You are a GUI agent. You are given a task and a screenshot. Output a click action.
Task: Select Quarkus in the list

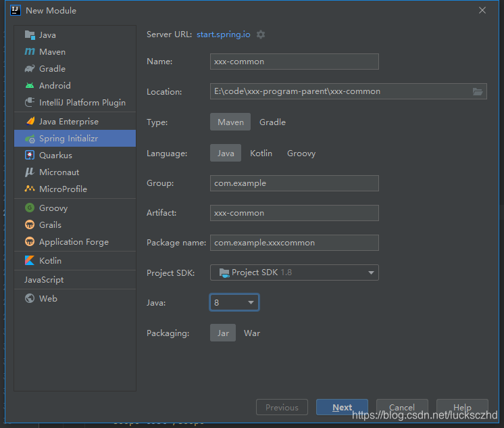pos(75,155)
